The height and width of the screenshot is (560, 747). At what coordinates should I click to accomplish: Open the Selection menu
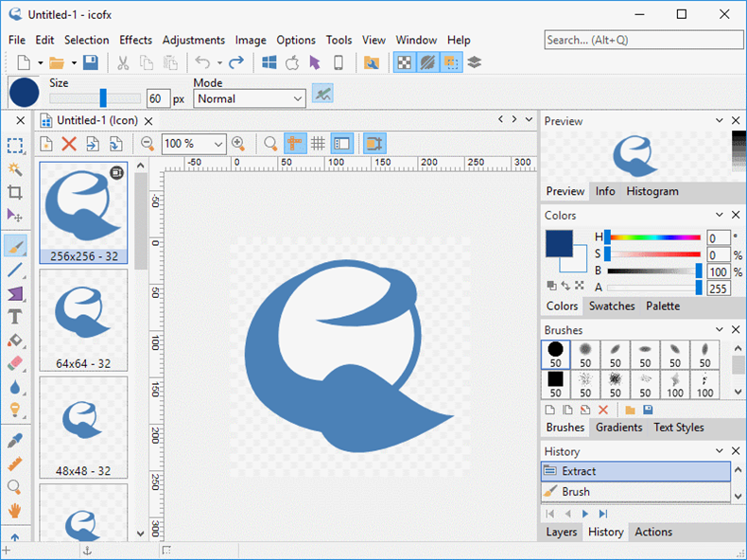click(x=87, y=40)
